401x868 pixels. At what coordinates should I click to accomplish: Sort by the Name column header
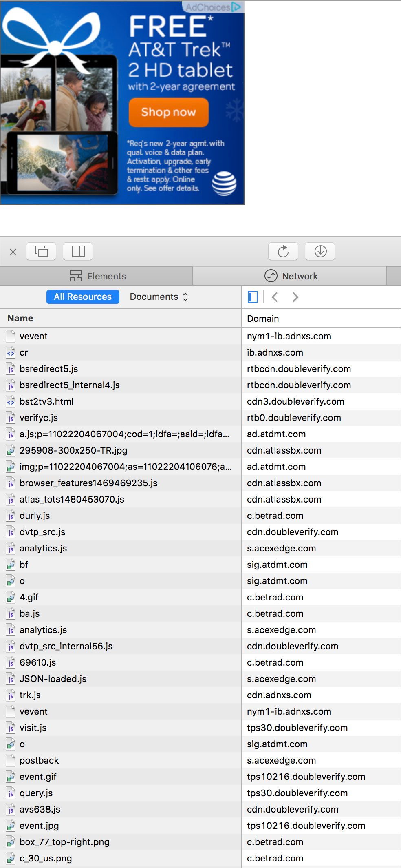pyautogui.click(x=121, y=319)
